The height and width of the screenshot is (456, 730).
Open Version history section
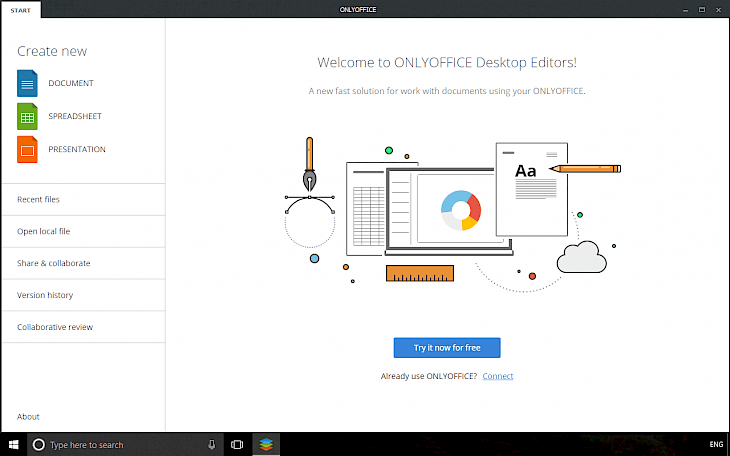[84, 295]
